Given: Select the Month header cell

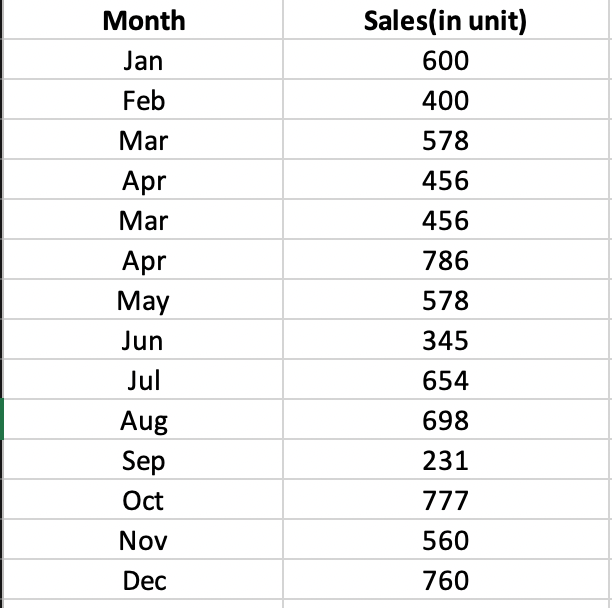Looking at the screenshot, I should click(143, 20).
